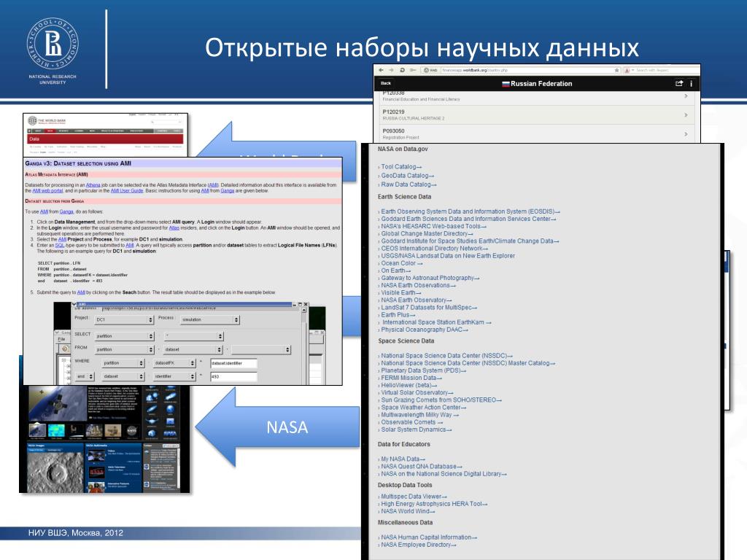Click the World Bank globe logo

click(32, 120)
